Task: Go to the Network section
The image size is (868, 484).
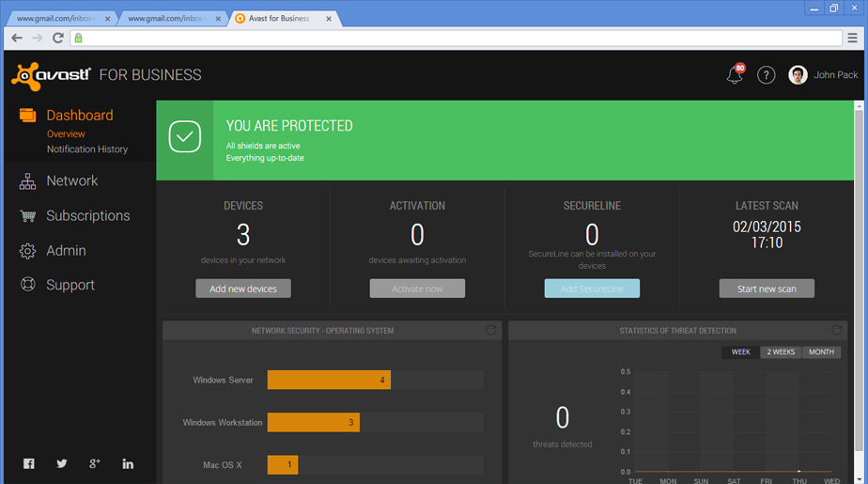Action: pyautogui.click(x=72, y=180)
